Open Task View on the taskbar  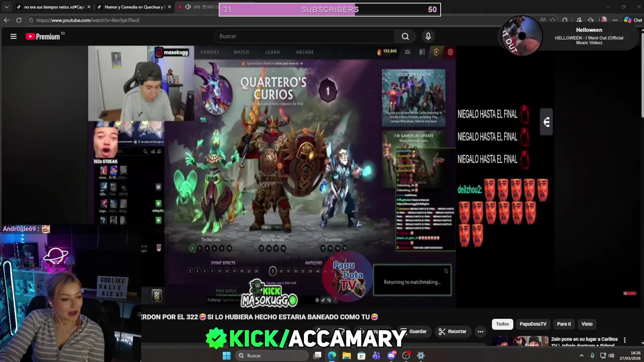(x=317, y=355)
